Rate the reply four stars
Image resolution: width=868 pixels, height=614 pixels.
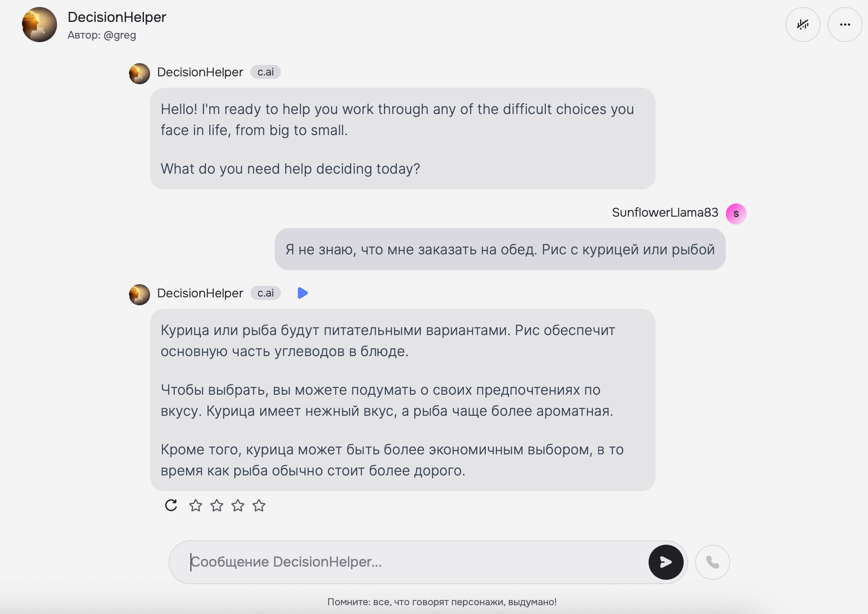click(259, 506)
